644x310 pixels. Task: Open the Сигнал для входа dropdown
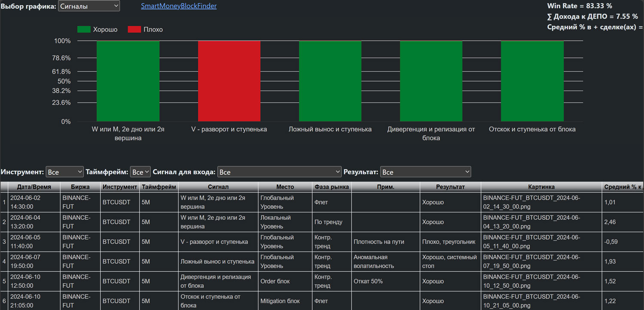(x=279, y=172)
